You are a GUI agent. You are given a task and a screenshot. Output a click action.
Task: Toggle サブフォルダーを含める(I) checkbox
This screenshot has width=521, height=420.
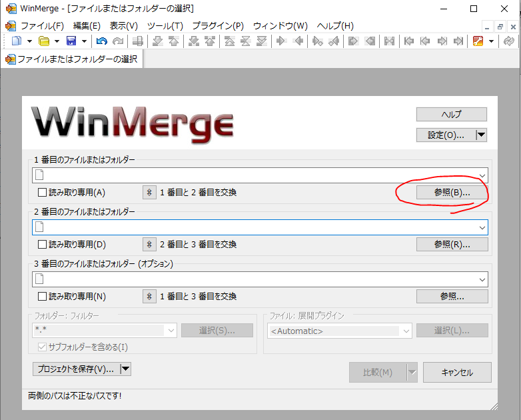pos(42,347)
